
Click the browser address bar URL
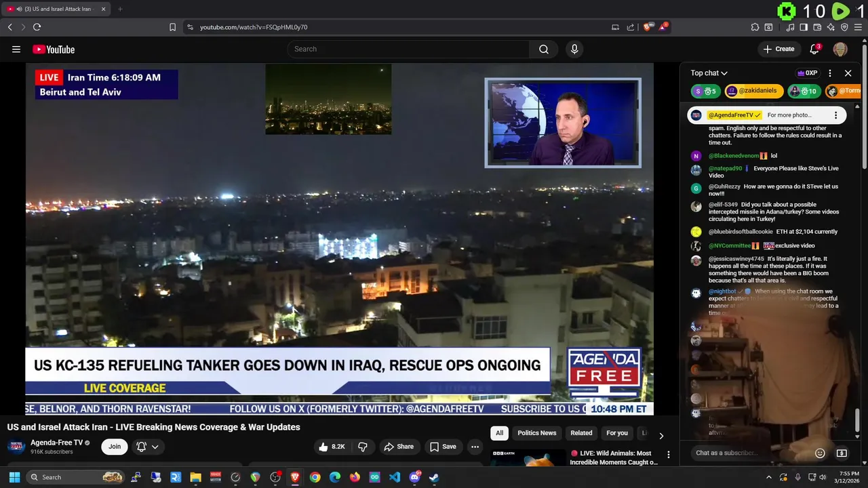[254, 27]
